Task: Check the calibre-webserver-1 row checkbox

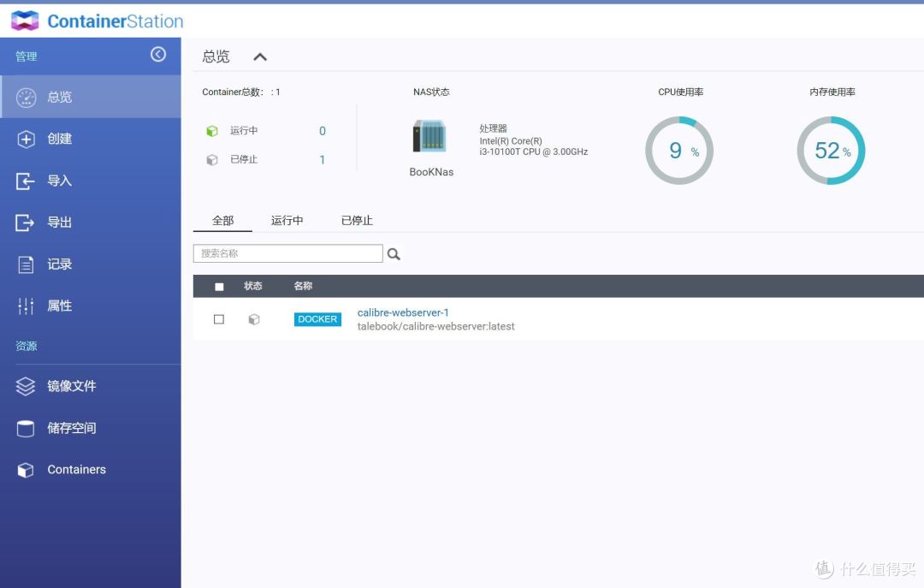Action: point(219,319)
